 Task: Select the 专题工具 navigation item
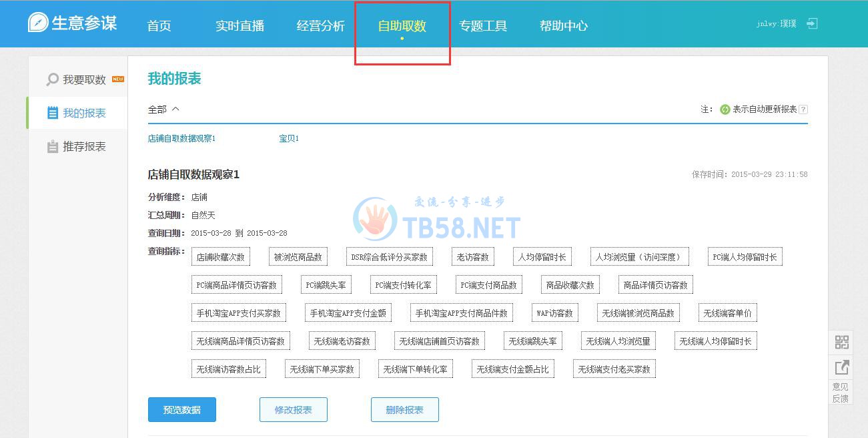click(483, 26)
